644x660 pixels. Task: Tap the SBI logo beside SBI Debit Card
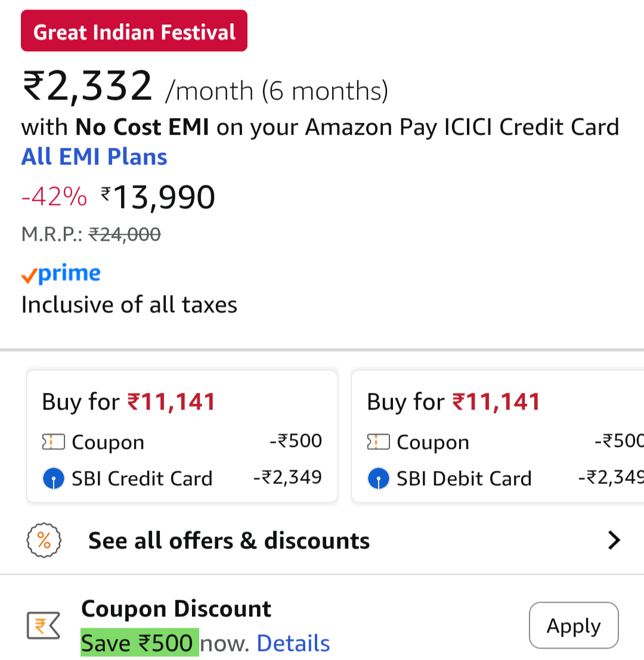point(379,478)
